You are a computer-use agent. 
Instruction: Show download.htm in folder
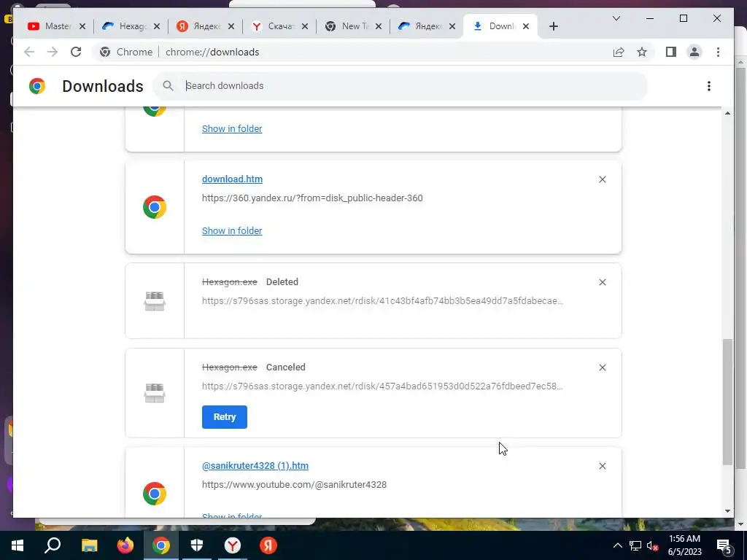click(x=232, y=231)
